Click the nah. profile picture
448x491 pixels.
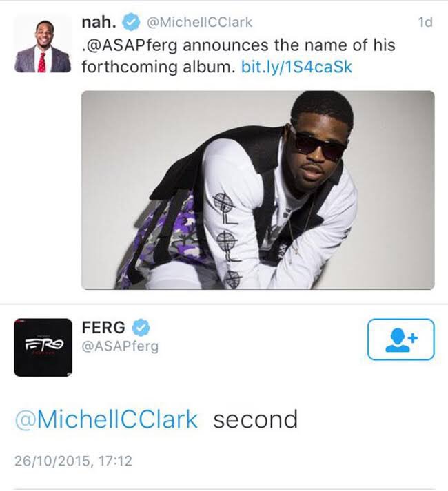pyautogui.click(x=43, y=44)
